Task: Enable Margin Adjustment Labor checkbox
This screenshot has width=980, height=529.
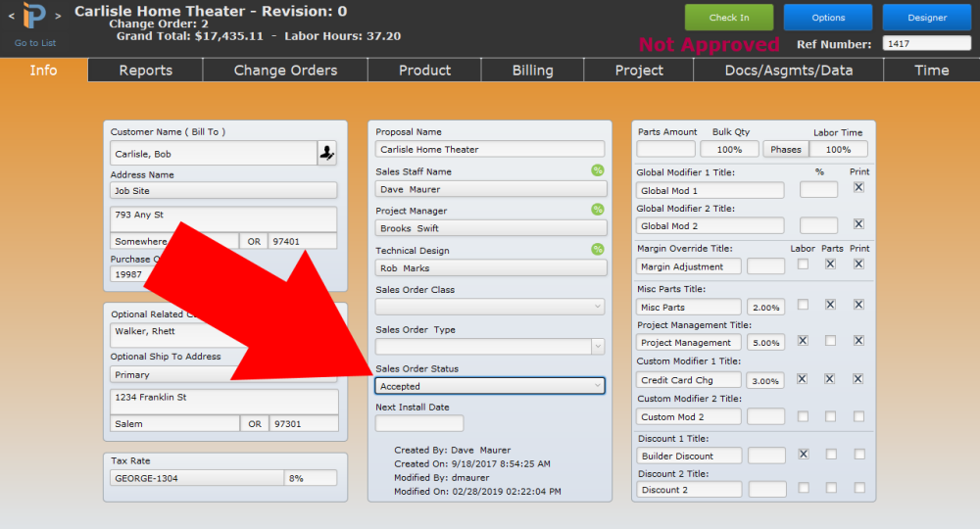Action: click(804, 264)
